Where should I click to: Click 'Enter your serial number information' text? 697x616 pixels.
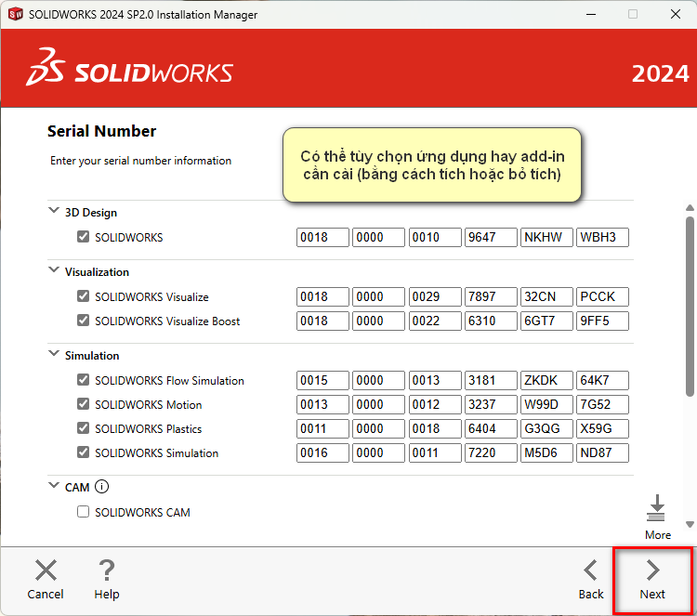pyautogui.click(x=140, y=161)
